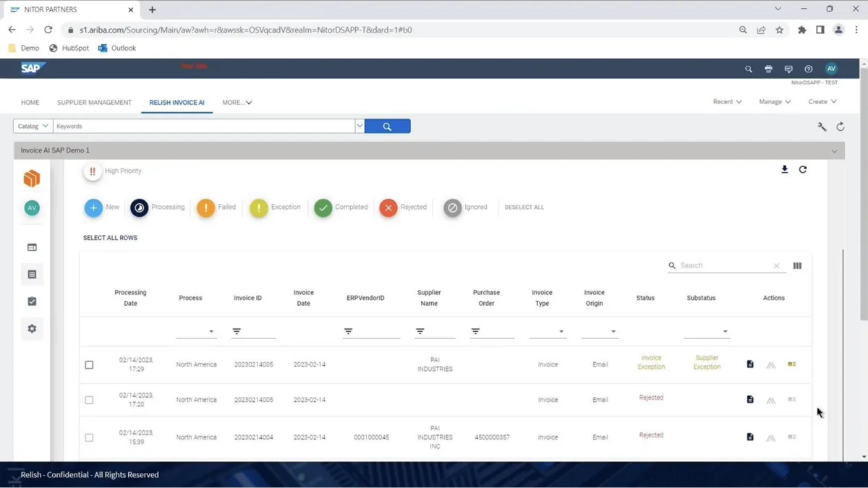Toggle the Processing status filter
Image resolution: width=868 pixels, height=488 pixels.
click(140, 207)
